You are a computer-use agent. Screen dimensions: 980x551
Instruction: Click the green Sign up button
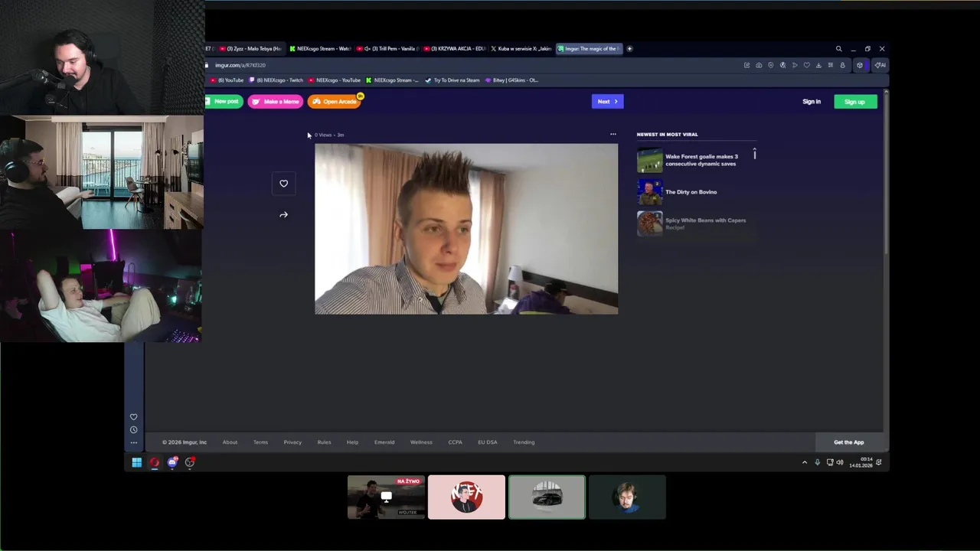point(855,102)
